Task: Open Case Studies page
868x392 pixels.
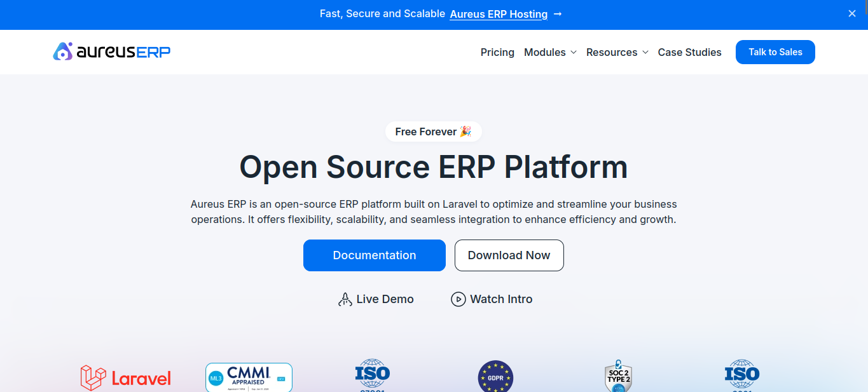Action: tap(689, 52)
